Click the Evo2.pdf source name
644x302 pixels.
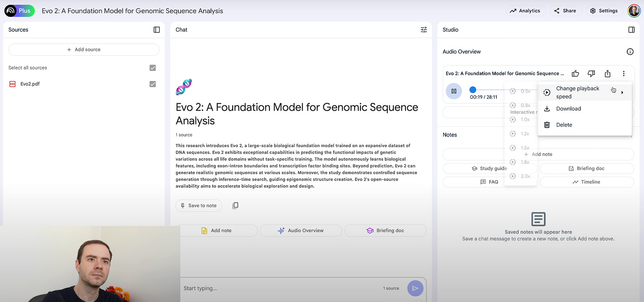[30, 84]
